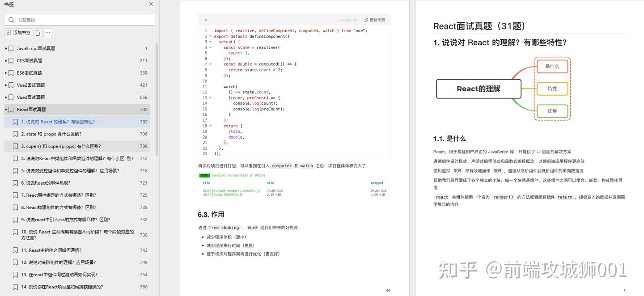
Task: Click bookmark icon beside React事件绑定的方式有哪些
Action: click(16, 195)
